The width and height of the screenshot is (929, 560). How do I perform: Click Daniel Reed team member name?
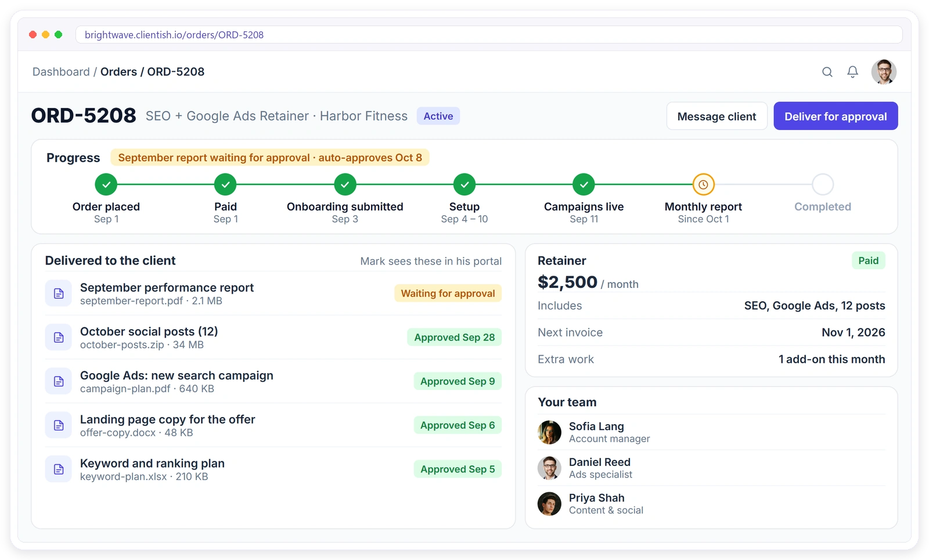(599, 463)
